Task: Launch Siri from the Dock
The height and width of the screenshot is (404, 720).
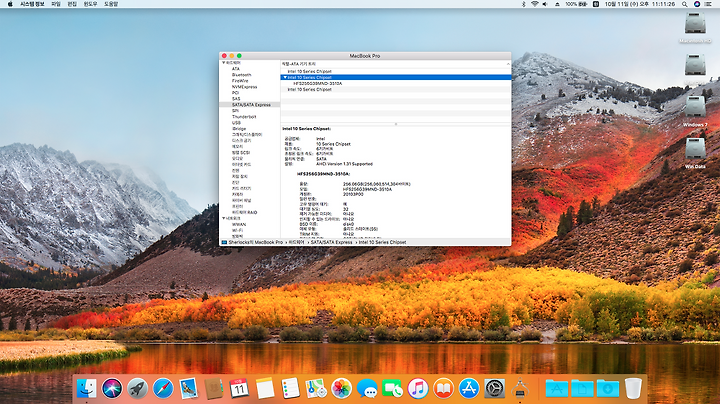Action: tap(112, 389)
